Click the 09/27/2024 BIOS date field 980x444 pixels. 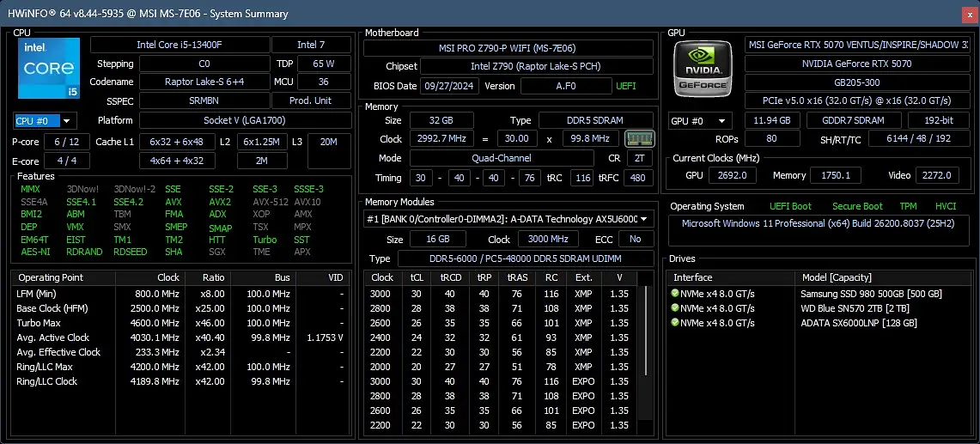click(450, 86)
